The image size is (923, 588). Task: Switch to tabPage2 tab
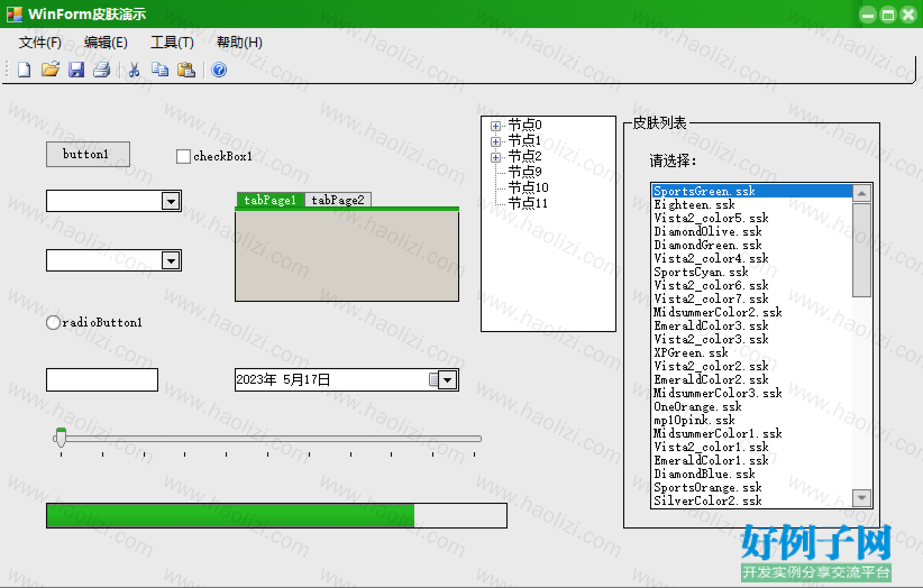[x=338, y=200]
